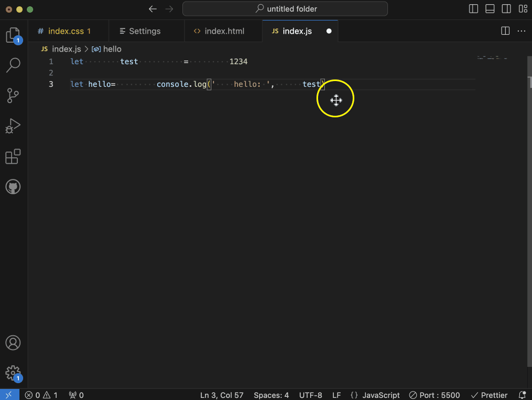This screenshot has height=400, width=532.
Task: Expand the hello symbol breadcrumb
Action: click(x=111, y=49)
